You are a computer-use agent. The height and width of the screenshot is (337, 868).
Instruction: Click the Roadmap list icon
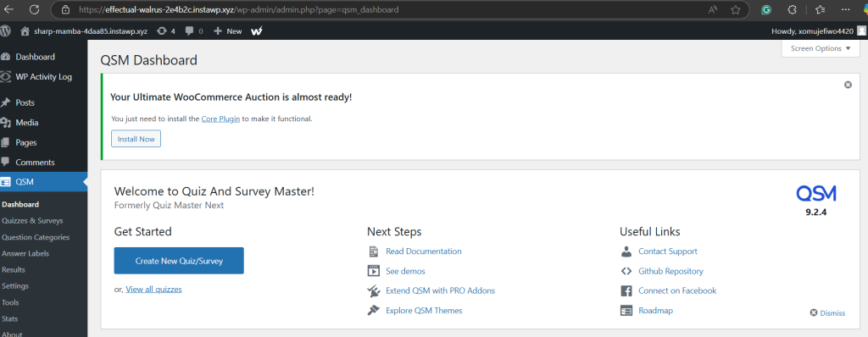click(626, 311)
